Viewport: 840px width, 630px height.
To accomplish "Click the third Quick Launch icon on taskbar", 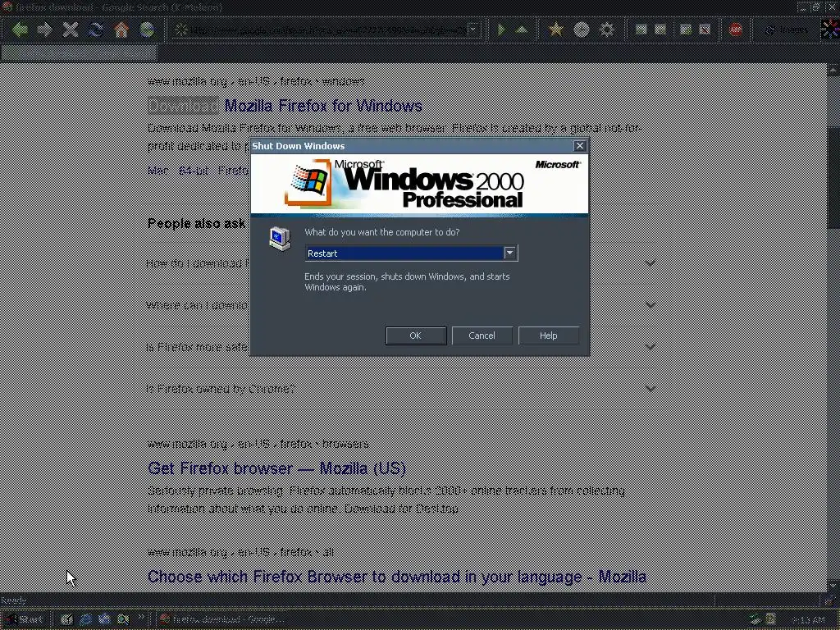I will 104,619.
